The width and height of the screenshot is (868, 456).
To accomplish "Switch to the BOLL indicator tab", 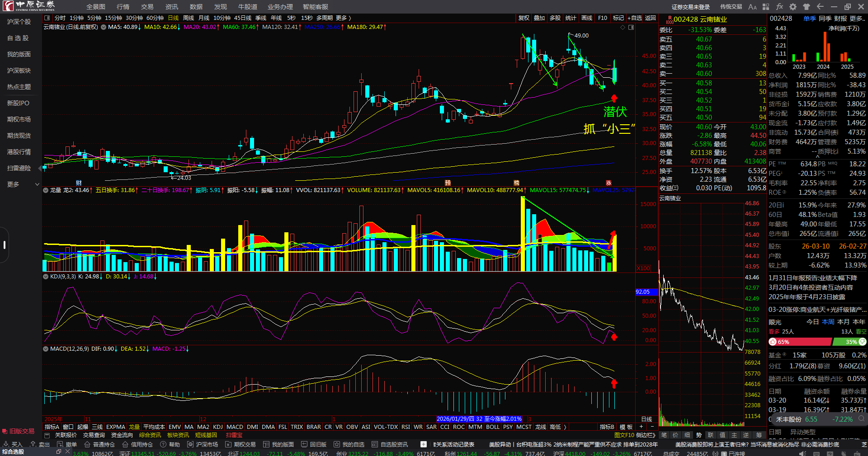I will 493,427.
